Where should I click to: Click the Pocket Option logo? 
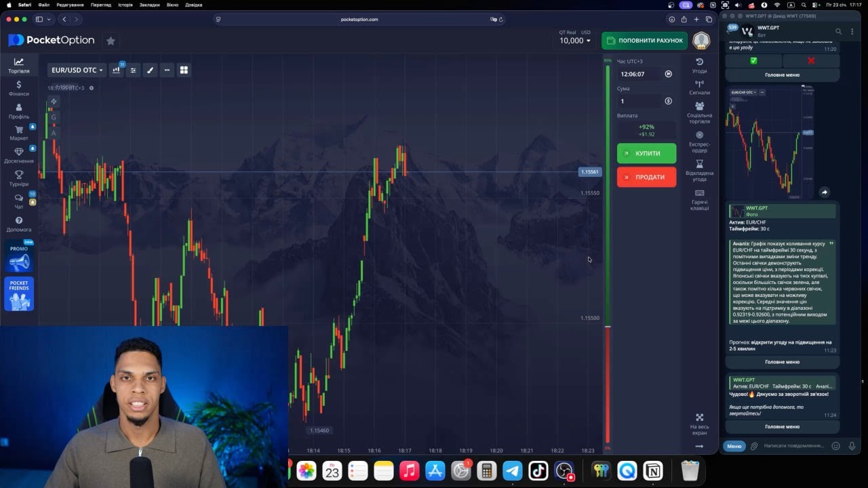pos(52,40)
